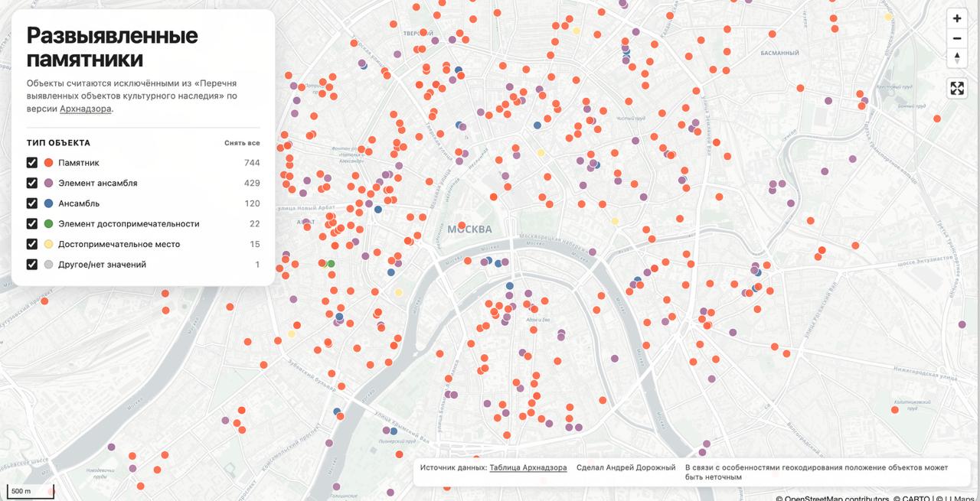The height and width of the screenshot is (501, 980).
Task: Toggle the Другое/нет значений checkbox
Action: (32, 265)
